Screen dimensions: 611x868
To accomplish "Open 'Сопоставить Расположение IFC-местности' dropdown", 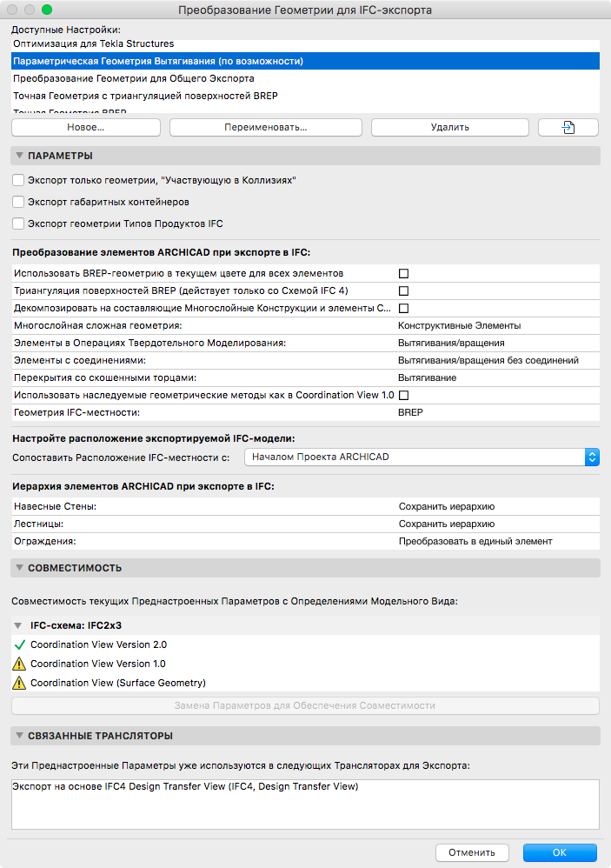I will pos(422,457).
